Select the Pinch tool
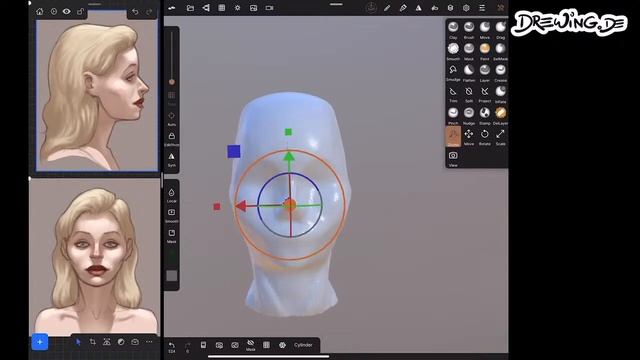The width and height of the screenshot is (640, 360). tap(453, 116)
